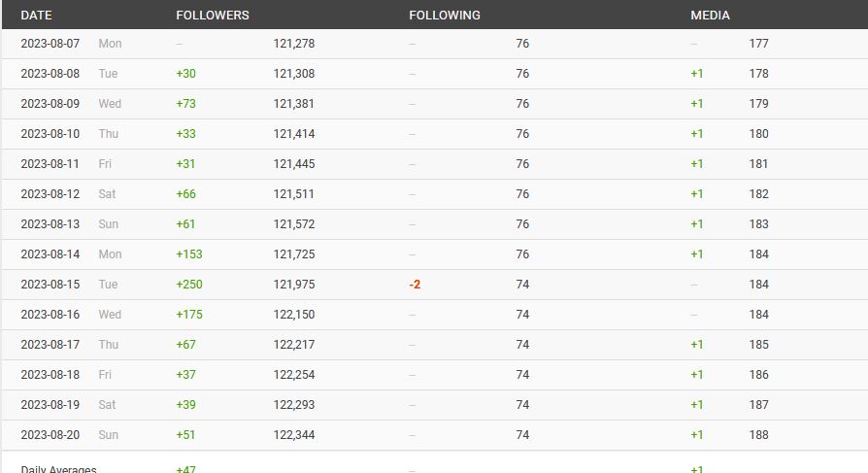
Task: Click follower total 121,445
Action: tap(294, 164)
